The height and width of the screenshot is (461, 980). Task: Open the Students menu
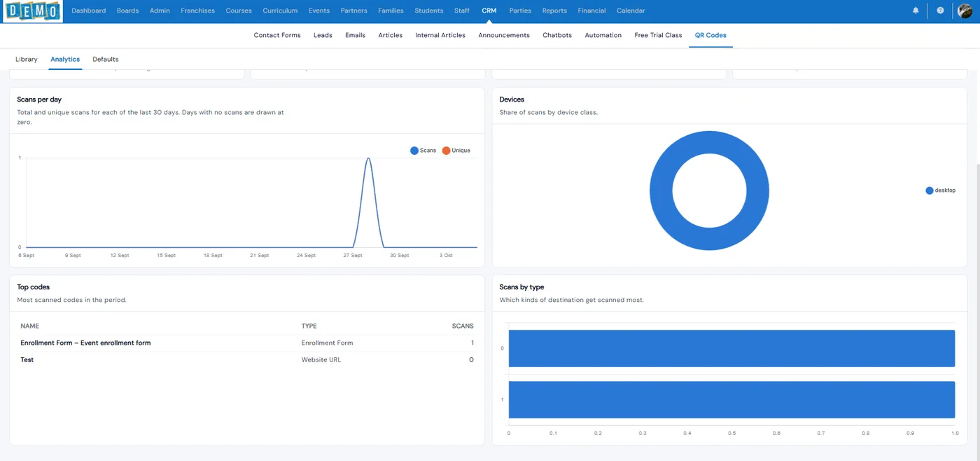pos(428,11)
